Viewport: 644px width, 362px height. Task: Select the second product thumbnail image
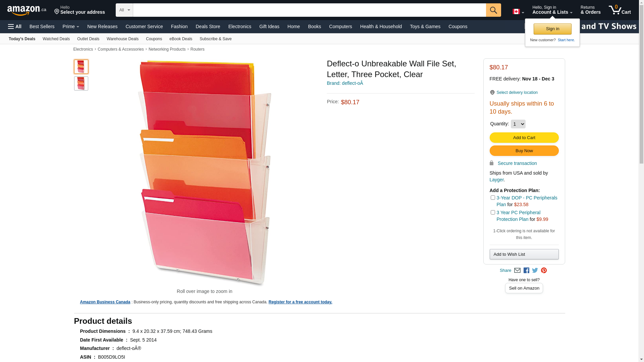point(81,83)
